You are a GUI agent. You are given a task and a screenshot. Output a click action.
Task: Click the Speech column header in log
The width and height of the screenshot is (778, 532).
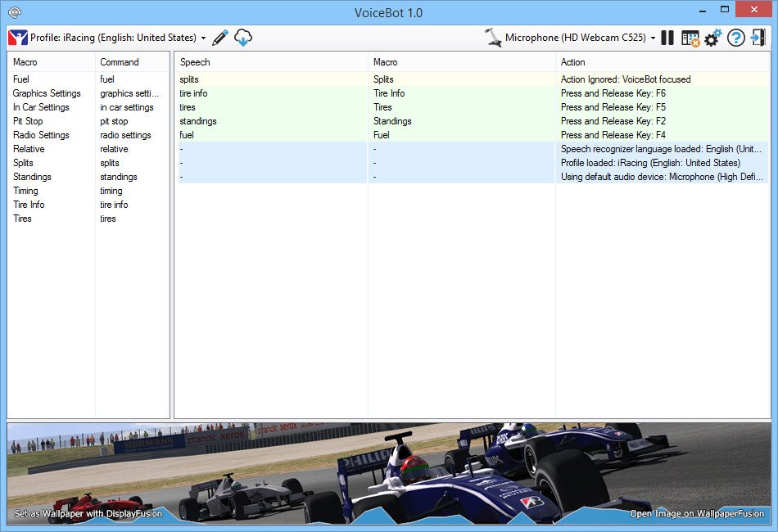point(195,62)
